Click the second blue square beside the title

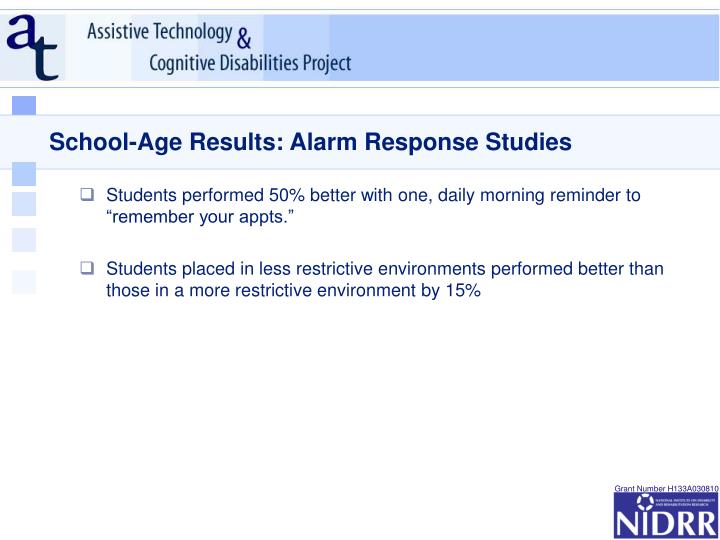(x=24, y=174)
